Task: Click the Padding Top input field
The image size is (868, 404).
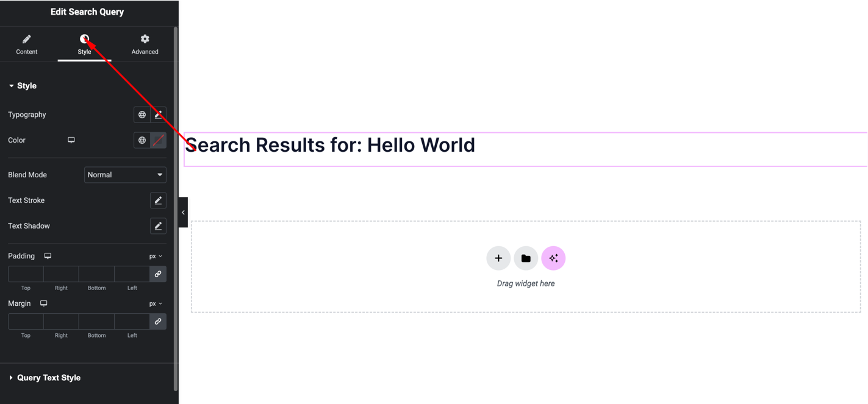Action: 26,274
